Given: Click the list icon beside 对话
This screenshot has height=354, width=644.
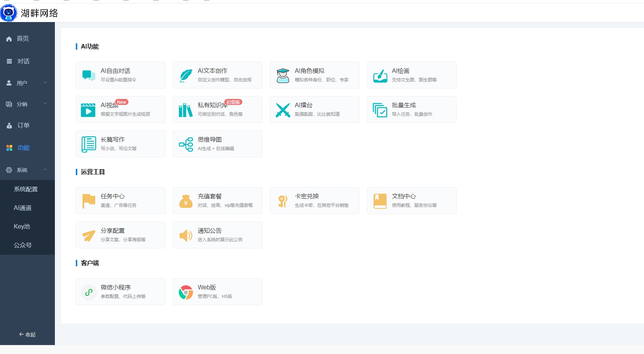Looking at the screenshot, I should pos(9,61).
